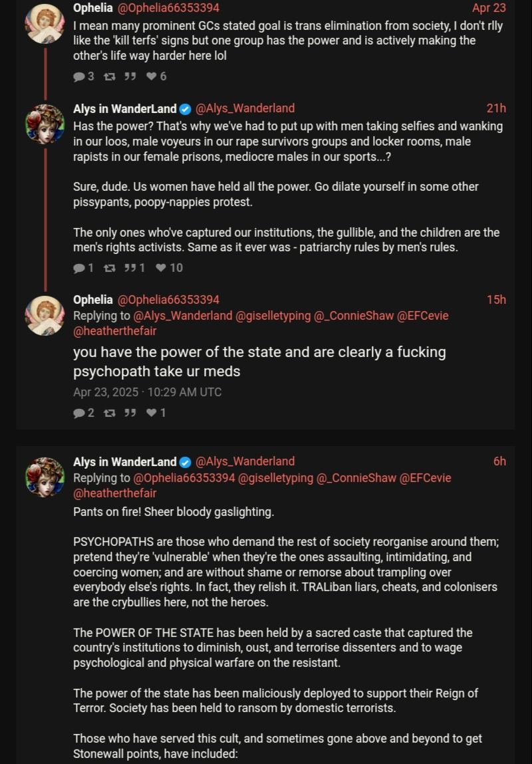Click the verified badge on Alys's 6h post

coord(186,462)
